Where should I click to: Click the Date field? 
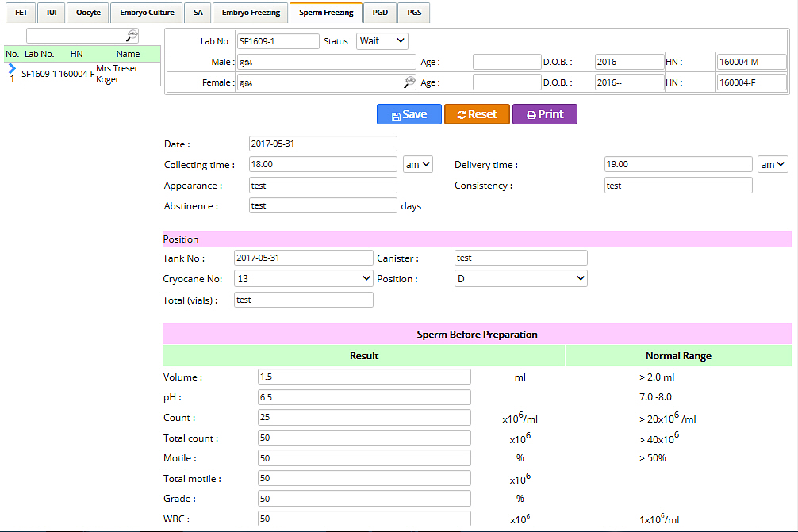point(323,144)
